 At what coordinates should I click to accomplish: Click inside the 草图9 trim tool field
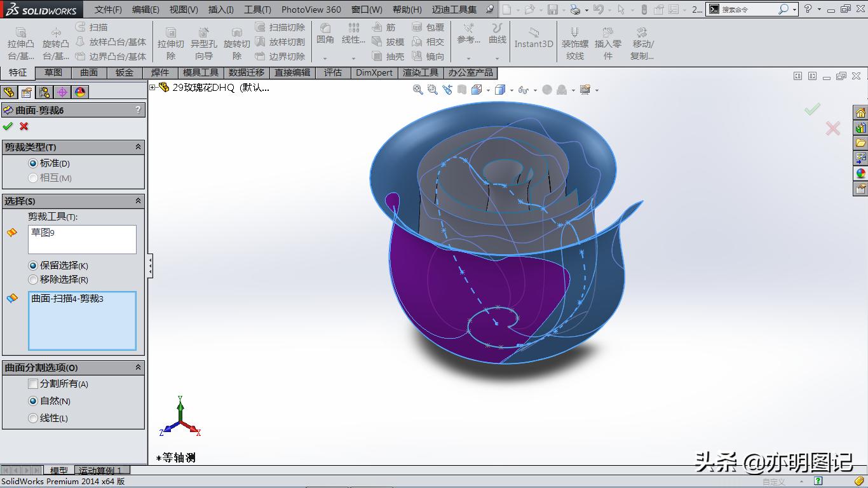point(82,239)
